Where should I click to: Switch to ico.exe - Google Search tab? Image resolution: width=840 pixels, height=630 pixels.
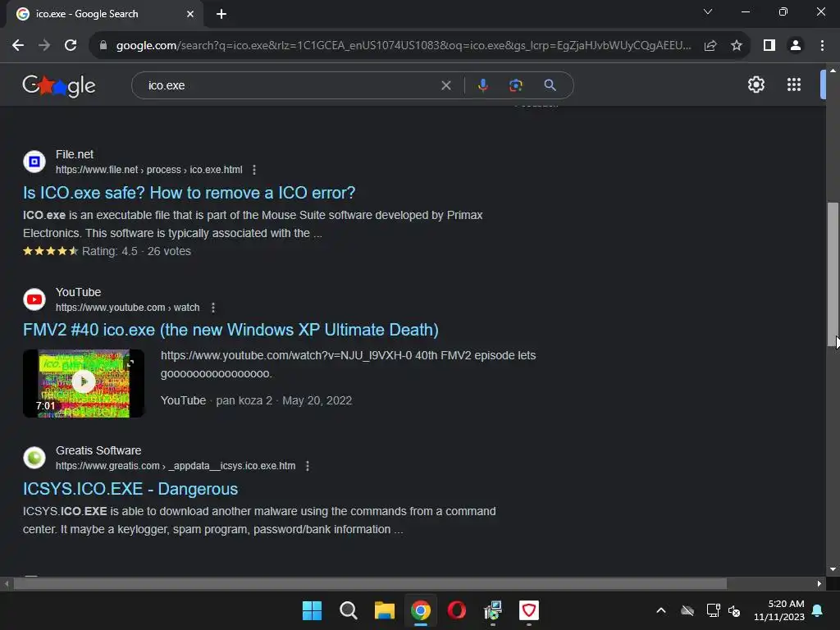105,14
